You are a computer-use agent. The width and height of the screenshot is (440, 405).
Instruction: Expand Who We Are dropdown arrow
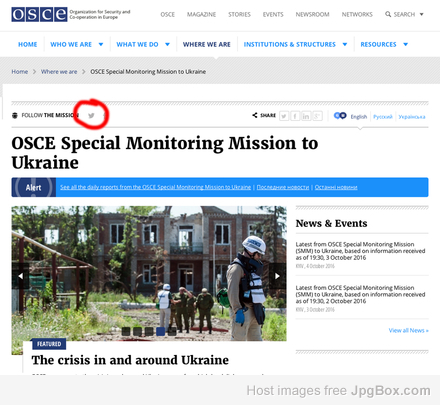pos(101,44)
